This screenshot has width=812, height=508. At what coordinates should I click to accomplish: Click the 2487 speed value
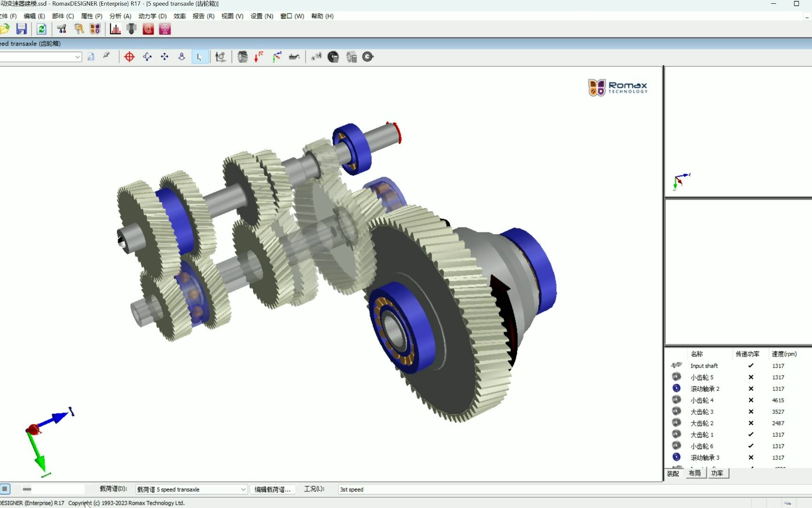click(x=778, y=423)
